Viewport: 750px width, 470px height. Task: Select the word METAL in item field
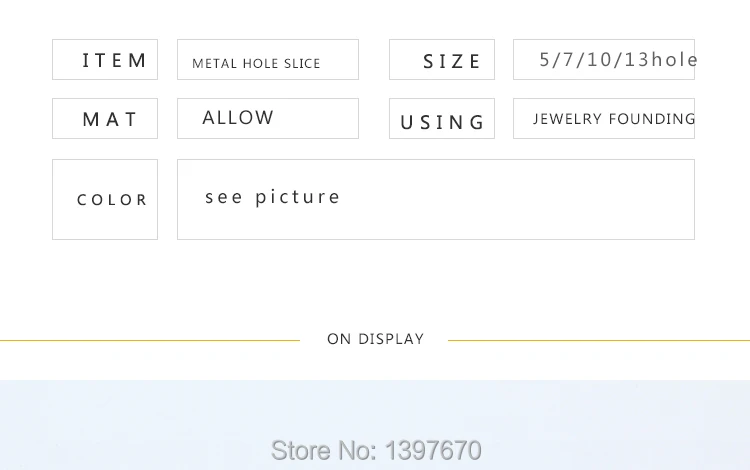(x=215, y=64)
